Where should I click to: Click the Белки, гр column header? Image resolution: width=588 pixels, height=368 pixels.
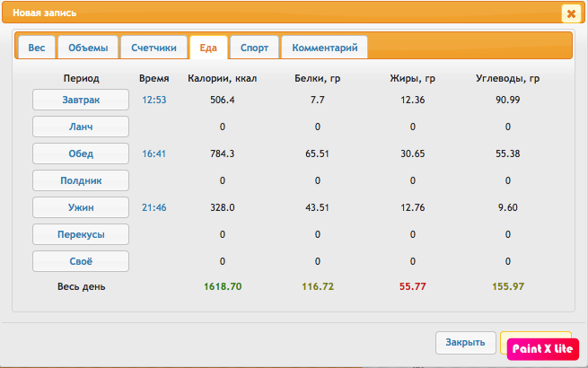click(x=317, y=78)
